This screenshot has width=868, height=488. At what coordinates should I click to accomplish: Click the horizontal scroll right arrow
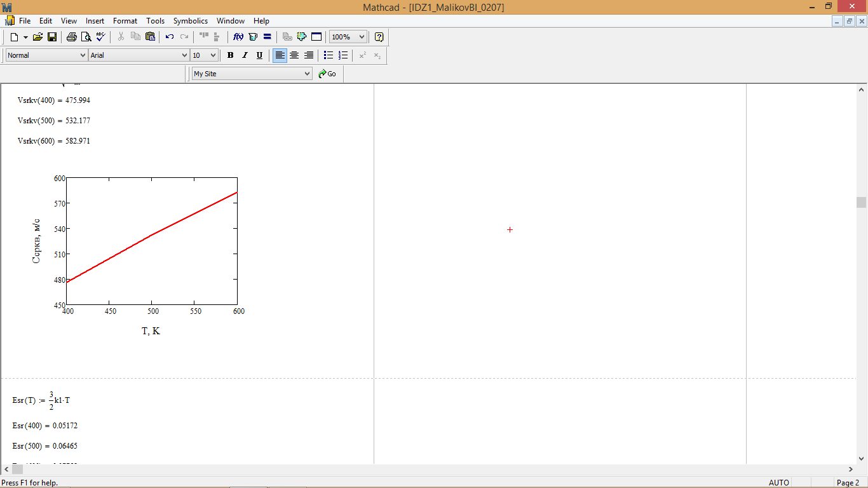(851, 469)
